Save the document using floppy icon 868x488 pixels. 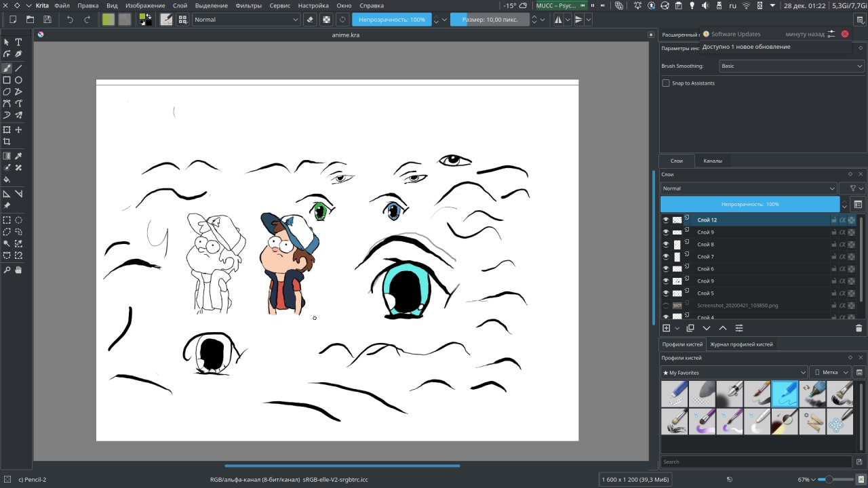[47, 20]
